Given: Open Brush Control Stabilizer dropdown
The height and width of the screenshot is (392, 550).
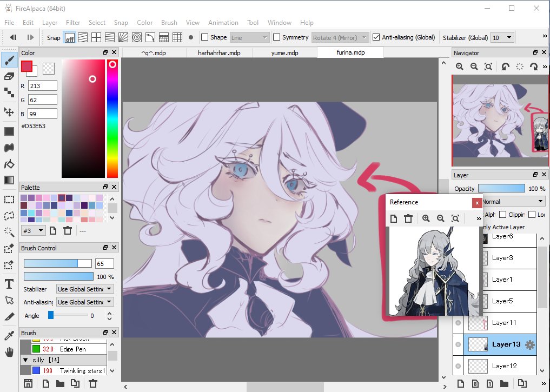Looking at the screenshot, I should 84,289.
